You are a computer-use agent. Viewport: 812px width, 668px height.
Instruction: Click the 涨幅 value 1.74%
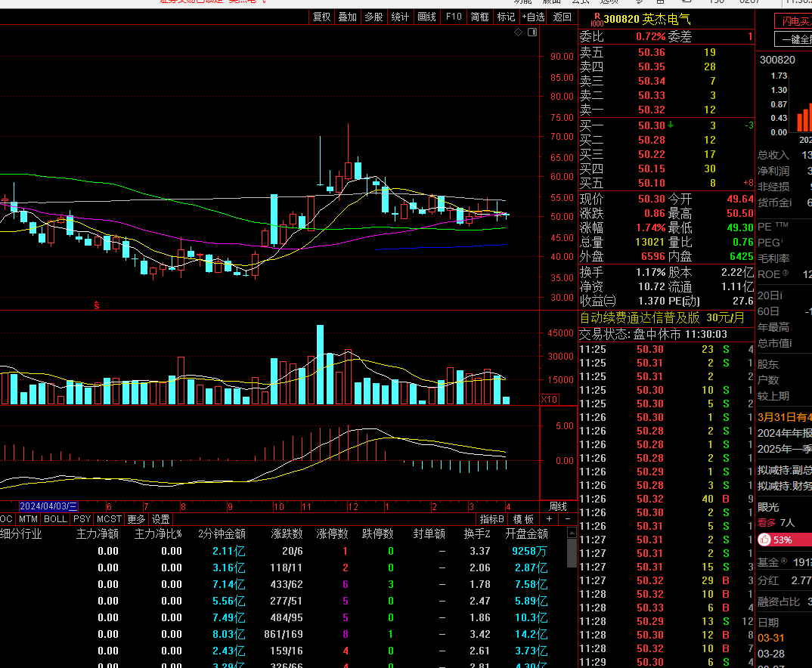coord(650,227)
